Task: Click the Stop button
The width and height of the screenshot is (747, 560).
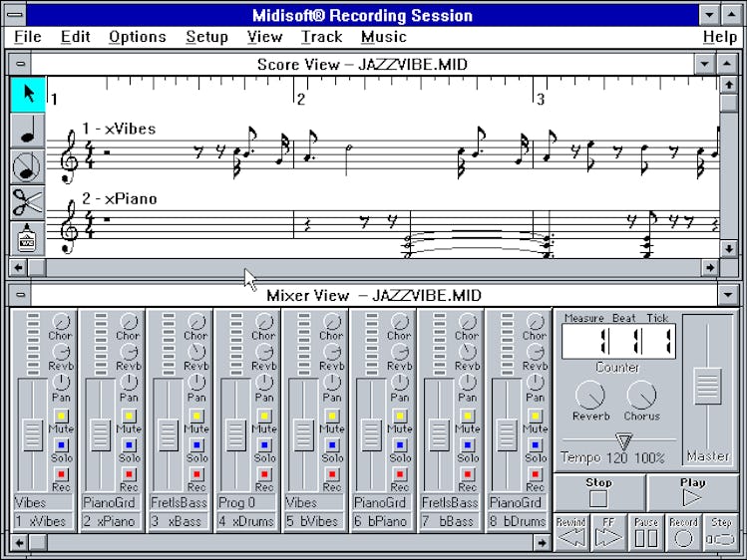Action: (598, 493)
